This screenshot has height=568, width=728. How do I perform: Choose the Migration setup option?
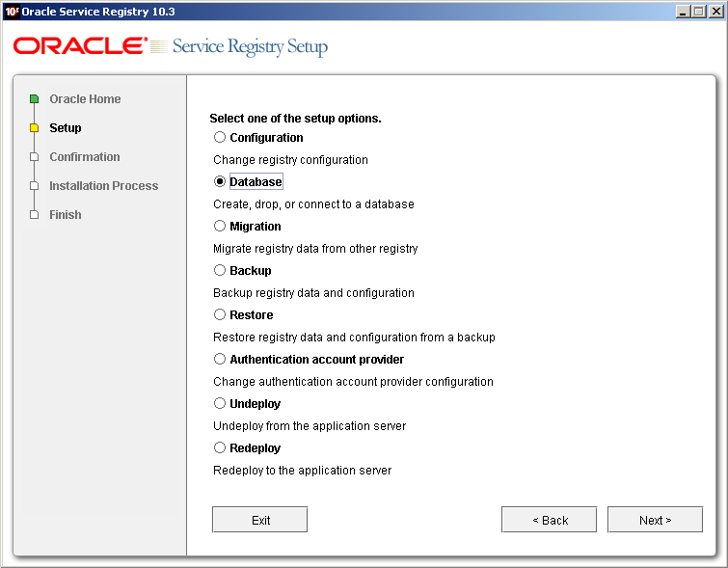pos(220,227)
